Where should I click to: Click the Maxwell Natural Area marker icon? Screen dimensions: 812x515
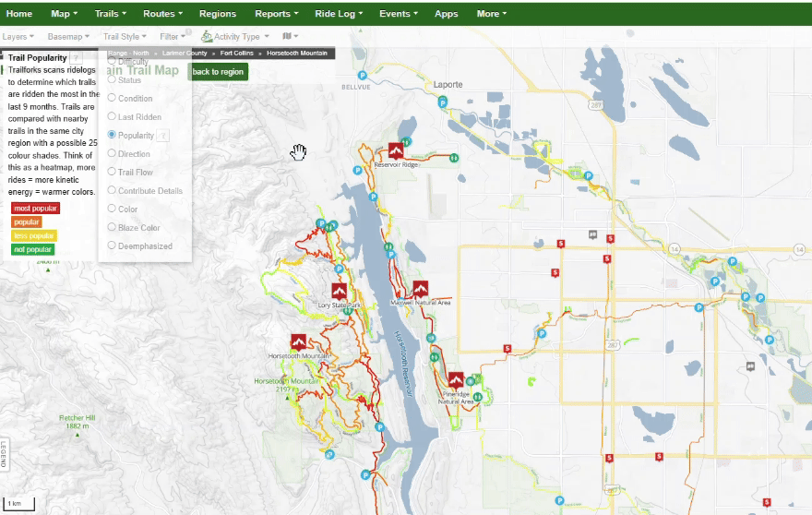[421, 288]
